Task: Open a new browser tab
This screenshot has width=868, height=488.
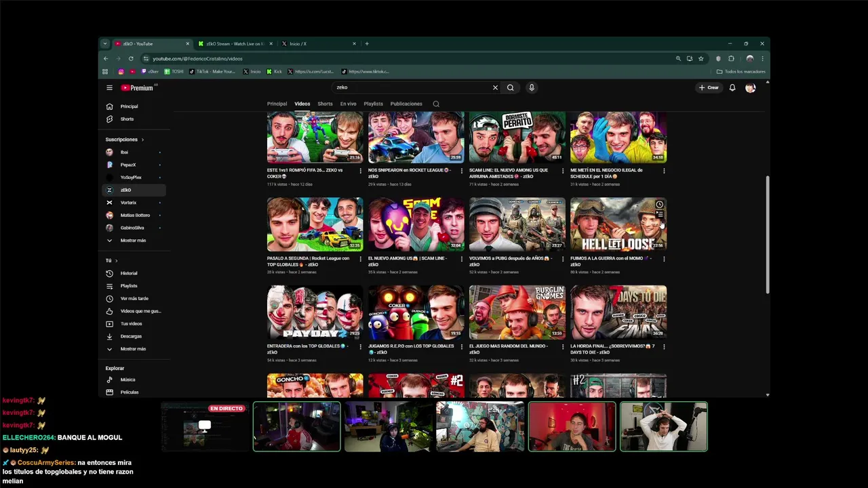Action: pos(367,43)
